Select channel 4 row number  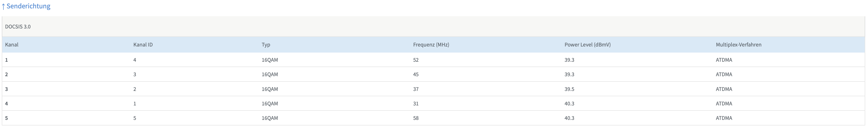coord(6,104)
